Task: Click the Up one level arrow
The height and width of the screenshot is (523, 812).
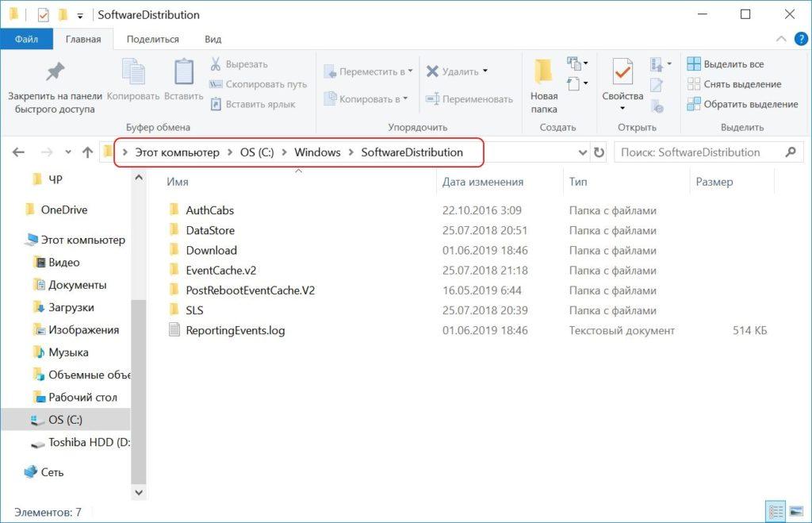Action: (x=88, y=152)
